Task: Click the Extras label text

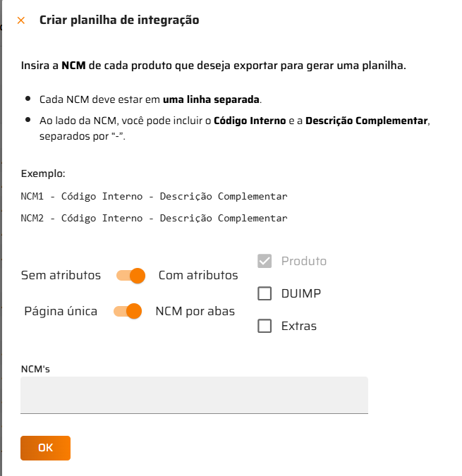Action: tap(299, 326)
